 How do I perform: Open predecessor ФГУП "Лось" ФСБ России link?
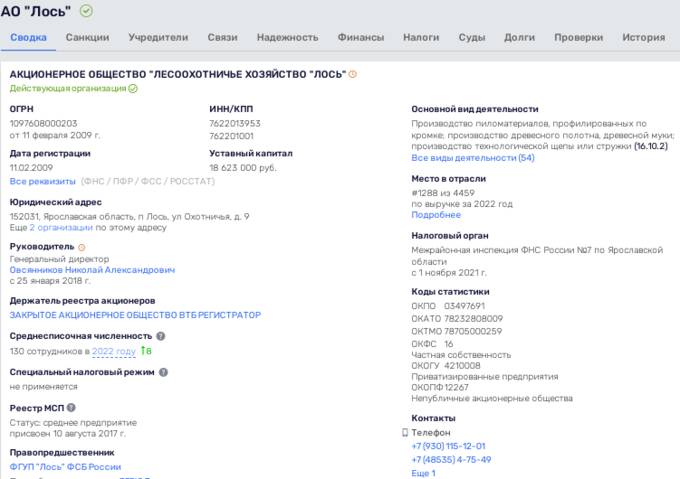tap(65, 467)
